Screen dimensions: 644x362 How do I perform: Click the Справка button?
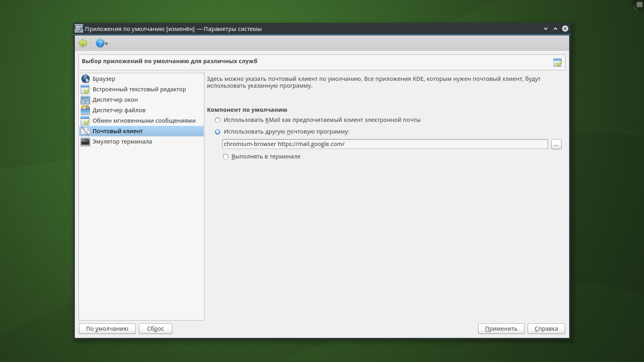point(546,329)
